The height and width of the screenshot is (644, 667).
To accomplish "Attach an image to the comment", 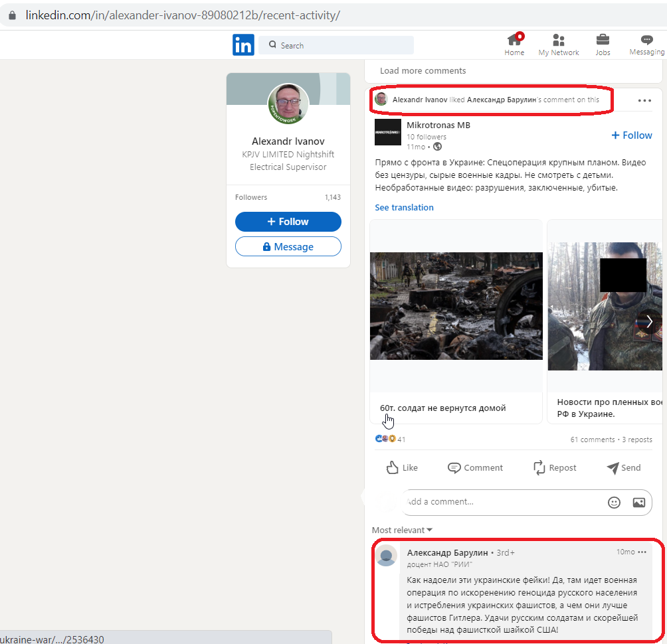I will 638,503.
